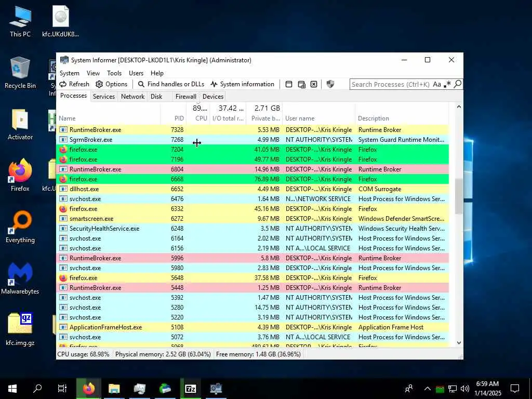Click the shield toolbar icon
The width and height of the screenshot is (532, 399).
(x=330, y=84)
